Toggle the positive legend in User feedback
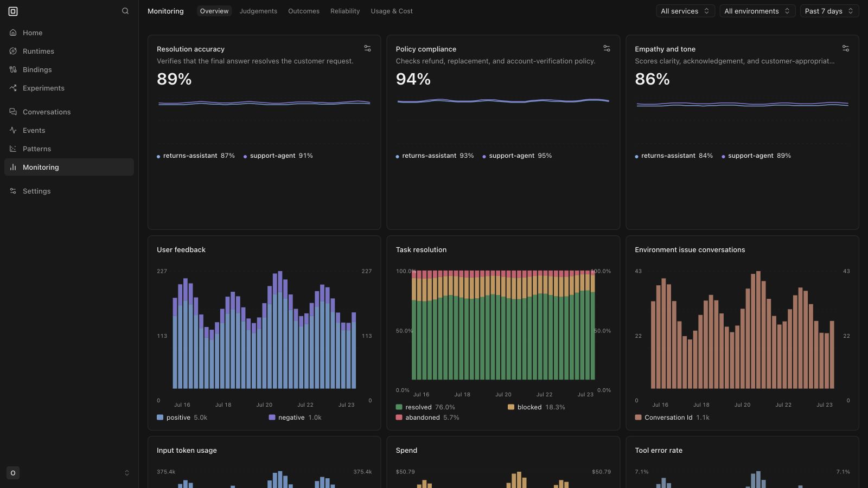868x488 pixels. pyautogui.click(x=182, y=418)
